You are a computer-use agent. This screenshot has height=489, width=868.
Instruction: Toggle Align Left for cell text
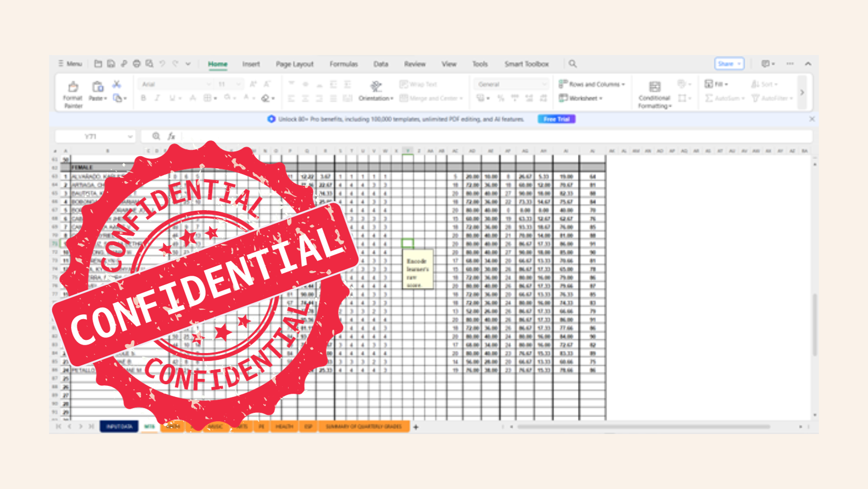point(292,98)
